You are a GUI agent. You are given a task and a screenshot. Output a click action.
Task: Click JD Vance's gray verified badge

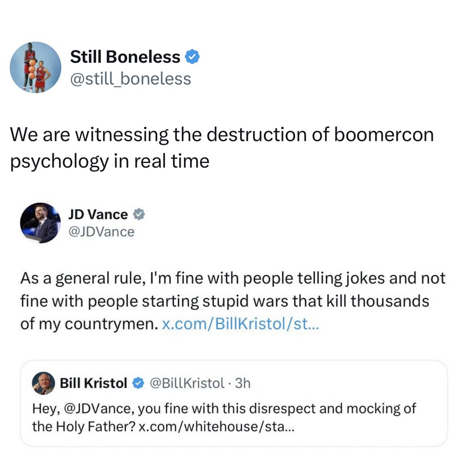[x=139, y=214]
